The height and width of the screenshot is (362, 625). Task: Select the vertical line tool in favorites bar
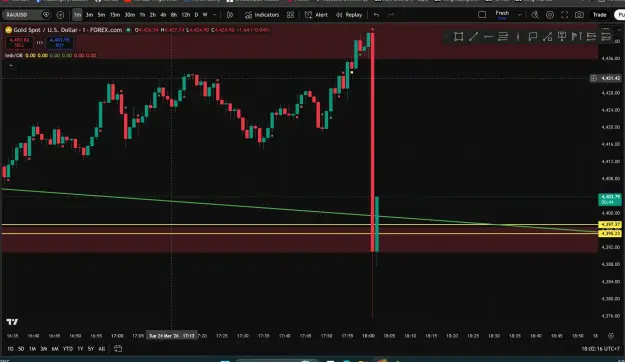(x=518, y=37)
